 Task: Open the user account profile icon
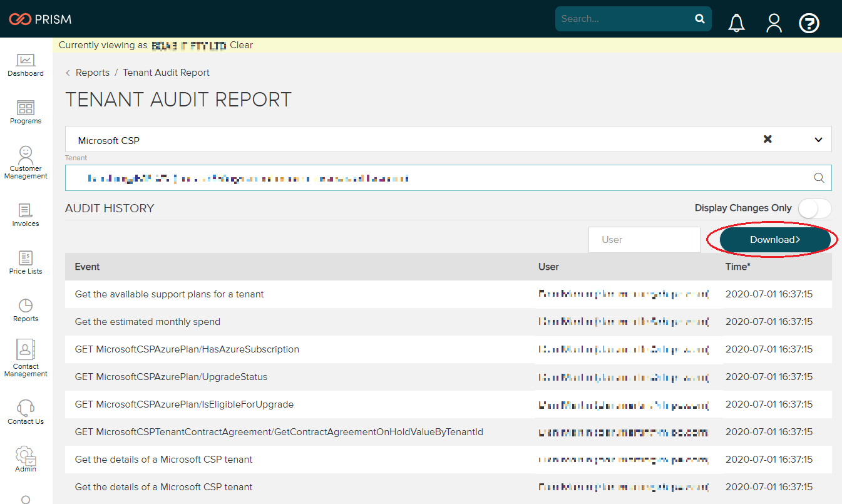pyautogui.click(x=774, y=23)
